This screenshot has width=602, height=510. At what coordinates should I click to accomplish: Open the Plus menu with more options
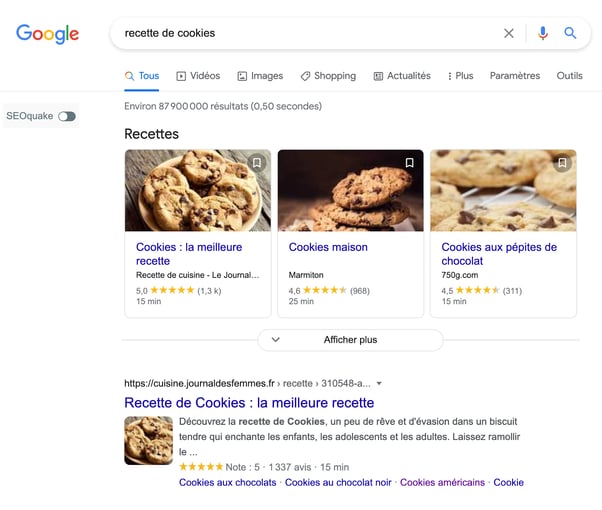click(461, 76)
